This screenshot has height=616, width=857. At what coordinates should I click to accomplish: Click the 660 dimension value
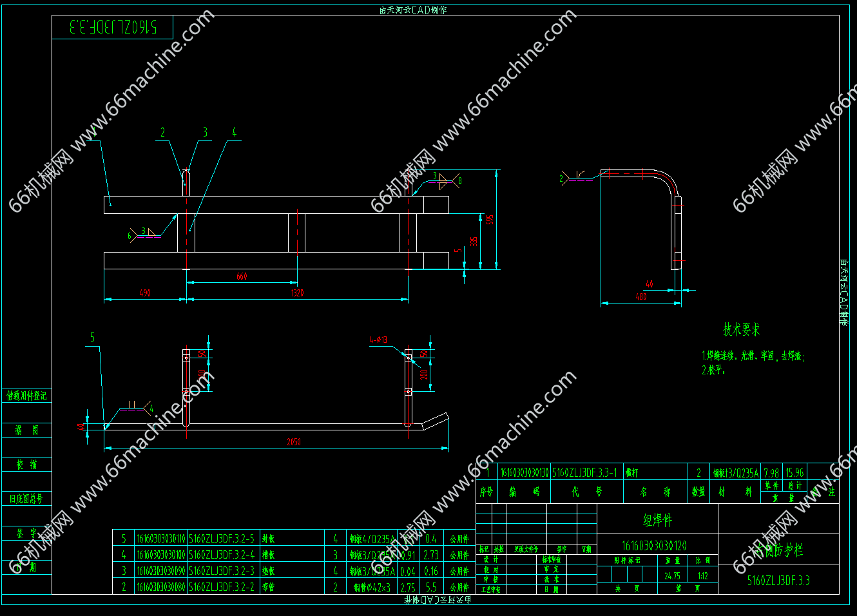pyautogui.click(x=242, y=276)
